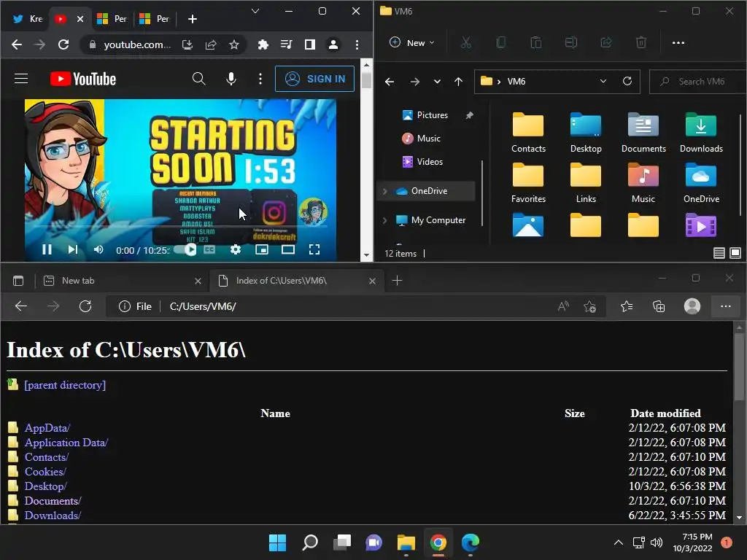
Task: Open Chrome media controls icon
Action: [x=286, y=44]
